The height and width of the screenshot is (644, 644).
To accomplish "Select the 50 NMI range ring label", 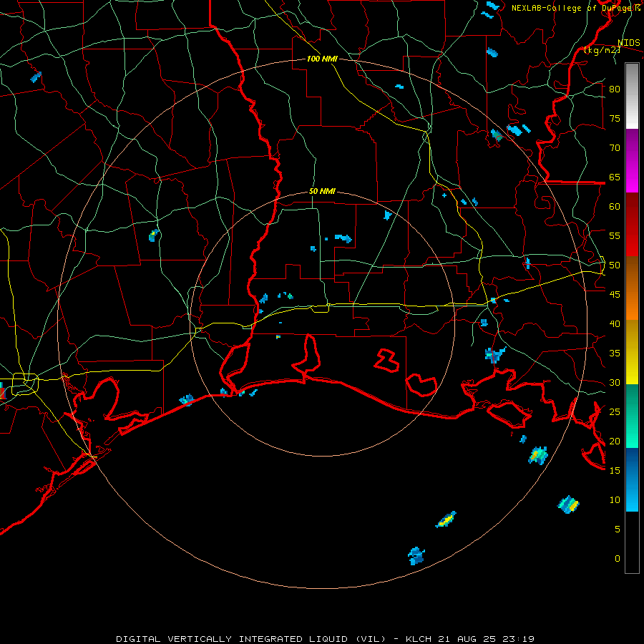I will coord(322,191).
